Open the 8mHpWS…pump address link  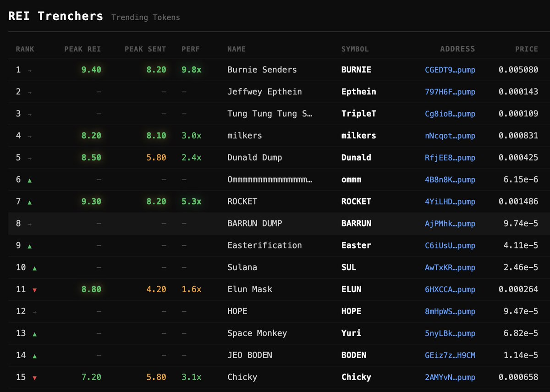coord(450,312)
